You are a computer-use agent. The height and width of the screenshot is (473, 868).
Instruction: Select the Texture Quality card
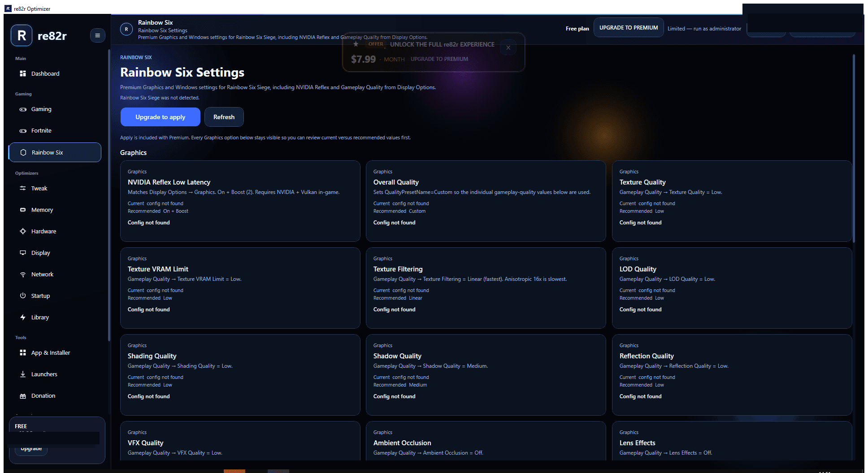(732, 201)
